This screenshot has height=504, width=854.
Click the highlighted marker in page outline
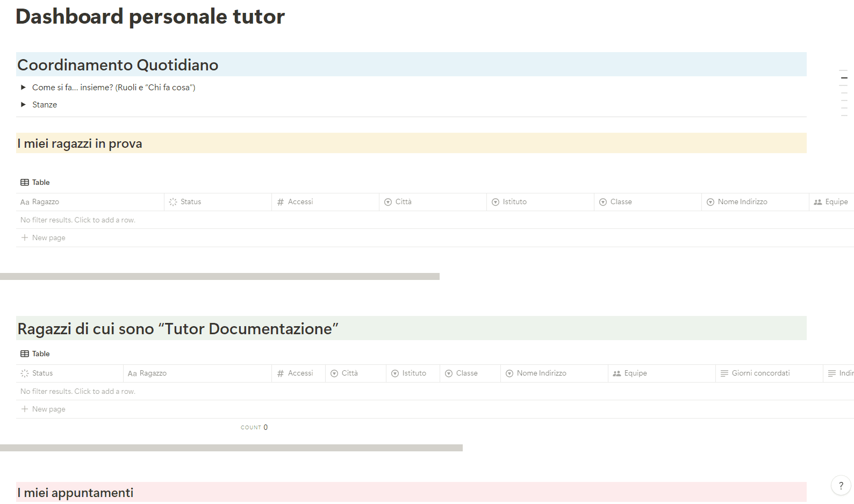[x=844, y=78]
